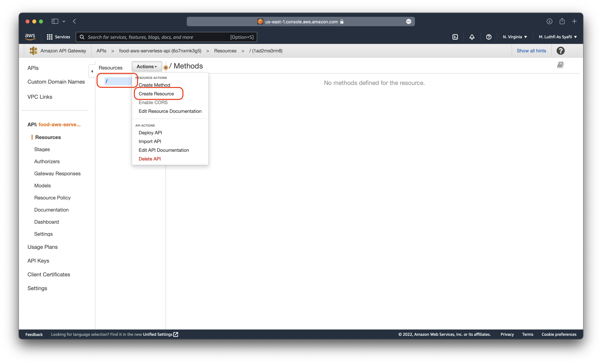This screenshot has width=602, height=364.
Task: Click the notification bell icon
Action: pos(472,37)
